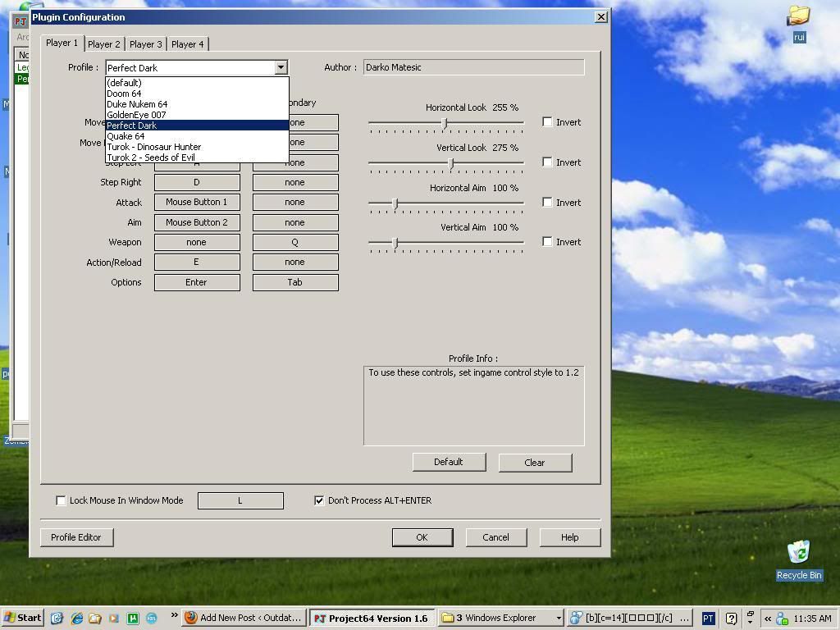This screenshot has width=840, height=630.
Task: Uncheck Don't Process ALT+ENTER
Action: point(319,500)
